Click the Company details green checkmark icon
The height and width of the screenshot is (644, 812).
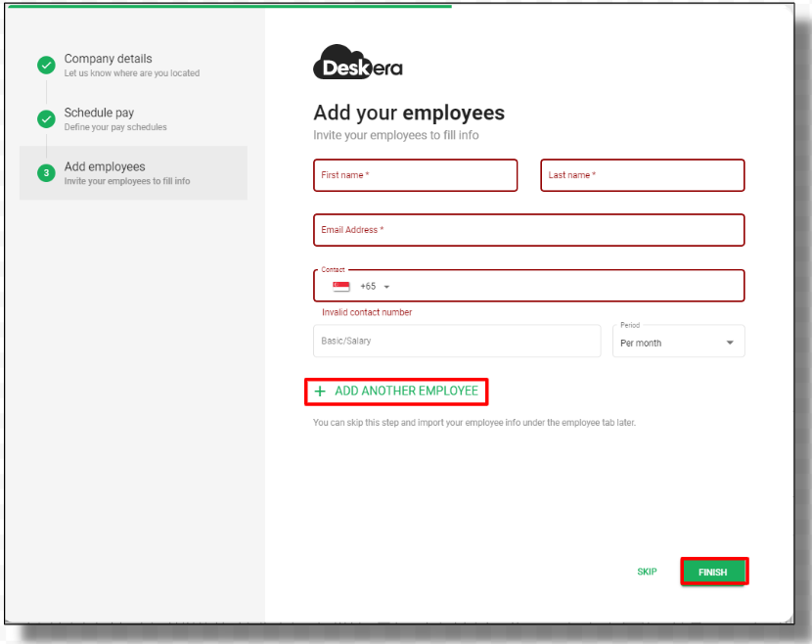tap(46, 65)
